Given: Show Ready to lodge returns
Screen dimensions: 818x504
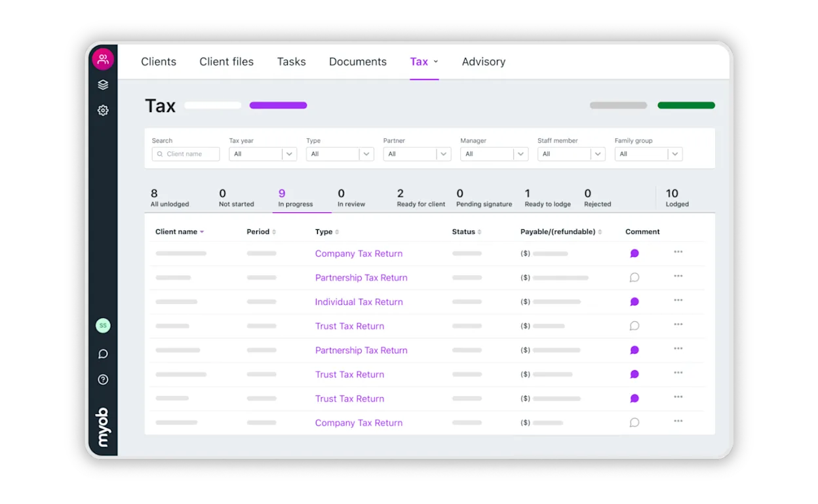Looking at the screenshot, I should click(x=547, y=198).
